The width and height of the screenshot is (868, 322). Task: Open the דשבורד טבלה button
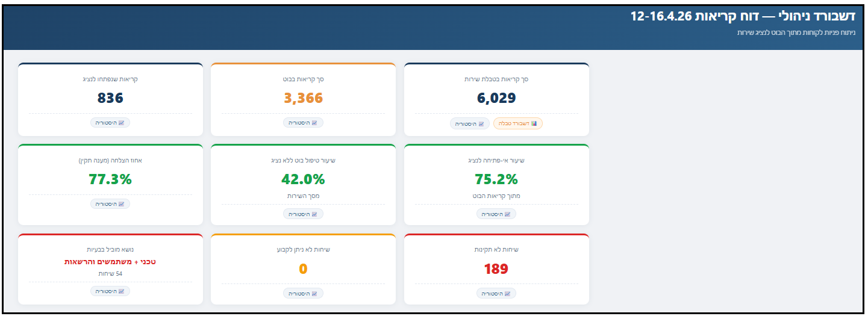[x=518, y=123]
